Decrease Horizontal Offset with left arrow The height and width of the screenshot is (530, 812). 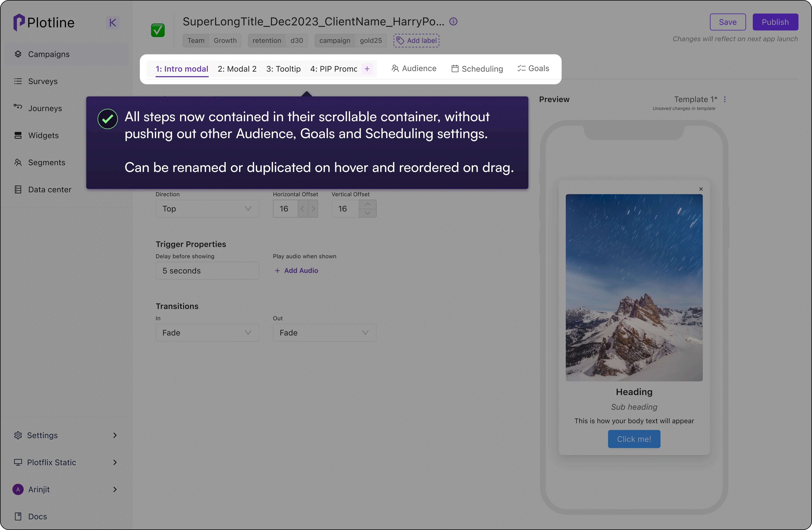[x=302, y=208]
